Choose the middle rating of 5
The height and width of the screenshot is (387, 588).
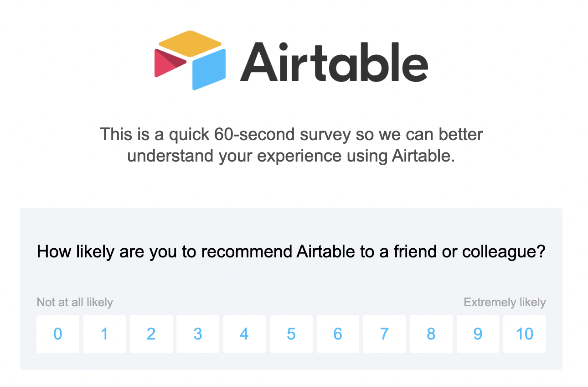pyautogui.click(x=291, y=334)
